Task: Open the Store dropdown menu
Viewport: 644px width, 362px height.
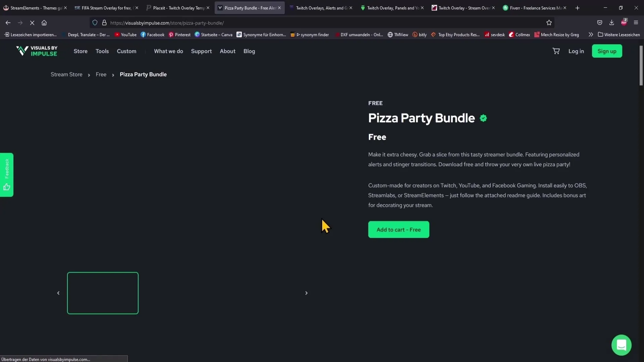Action: coord(80,50)
